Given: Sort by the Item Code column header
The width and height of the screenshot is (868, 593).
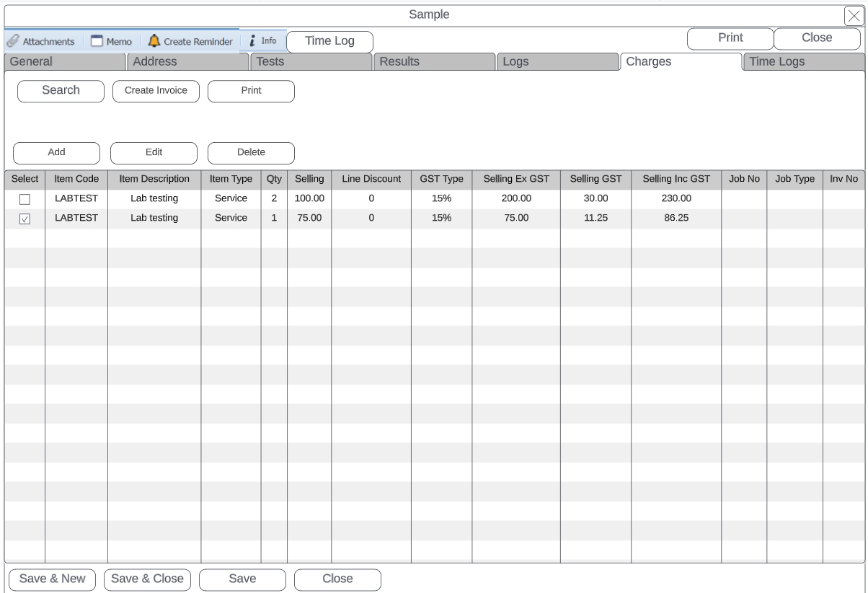Looking at the screenshot, I should pyautogui.click(x=76, y=179).
